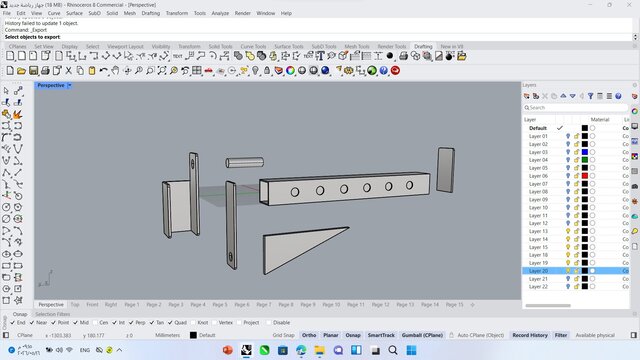Click the Open file folder icon

(x=21, y=71)
